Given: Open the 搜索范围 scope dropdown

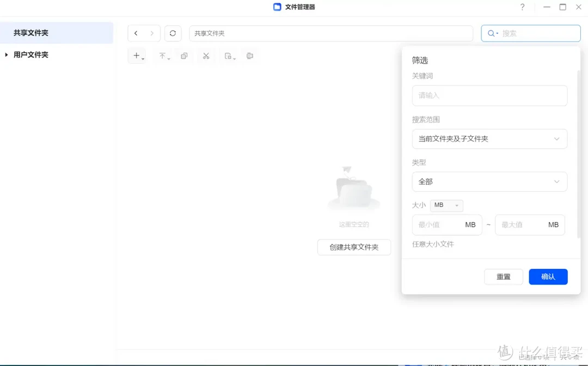Looking at the screenshot, I should tap(489, 139).
